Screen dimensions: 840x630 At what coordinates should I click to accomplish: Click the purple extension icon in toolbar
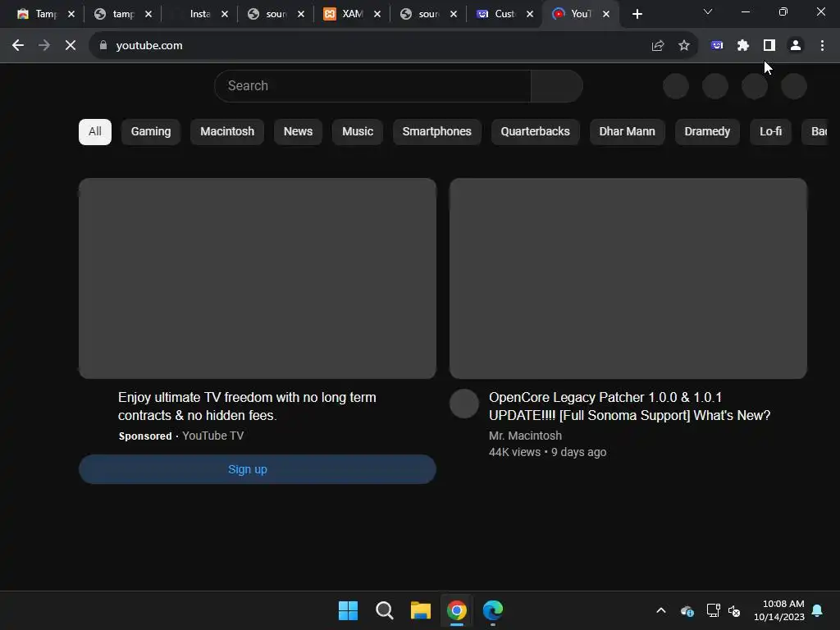717,46
